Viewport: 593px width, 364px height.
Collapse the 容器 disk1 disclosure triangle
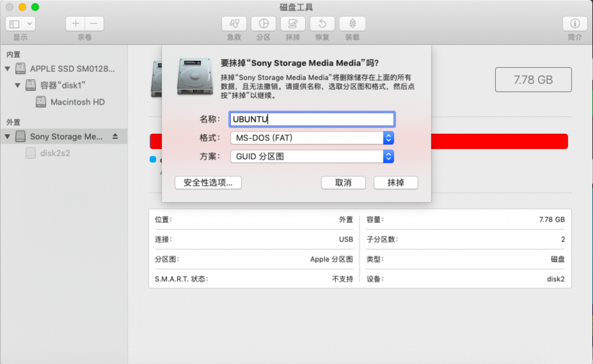(x=18, y=86)
